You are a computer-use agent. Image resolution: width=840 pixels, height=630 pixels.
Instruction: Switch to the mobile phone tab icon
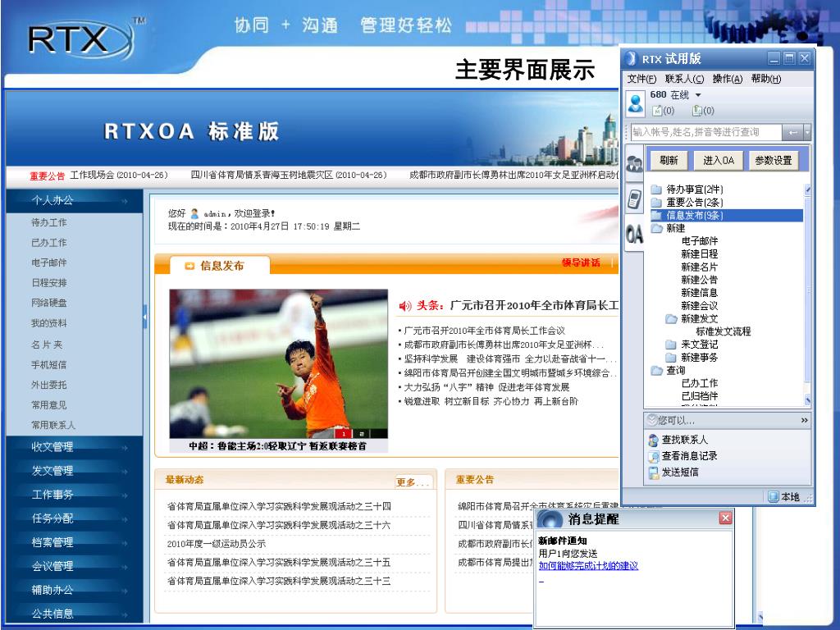tap(634, 199)
